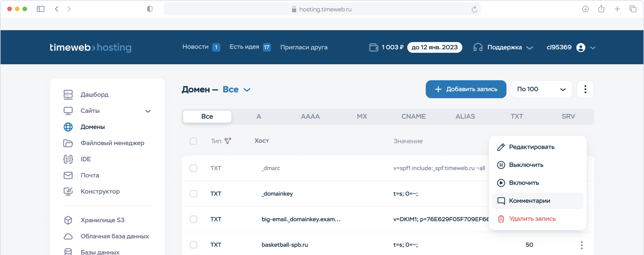
Task: Open the Домен — Все domain dropdown
Action: (236, 89)
